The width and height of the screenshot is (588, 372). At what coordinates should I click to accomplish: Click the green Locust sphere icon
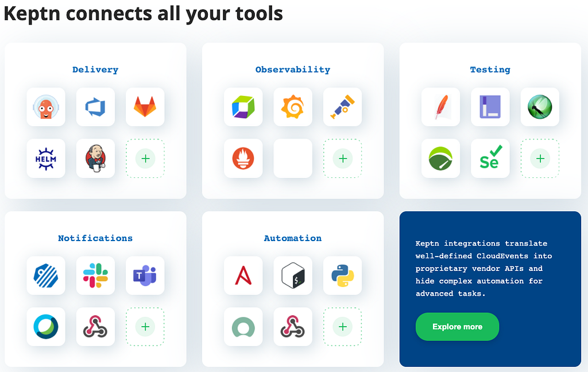(x=540, y=107)
